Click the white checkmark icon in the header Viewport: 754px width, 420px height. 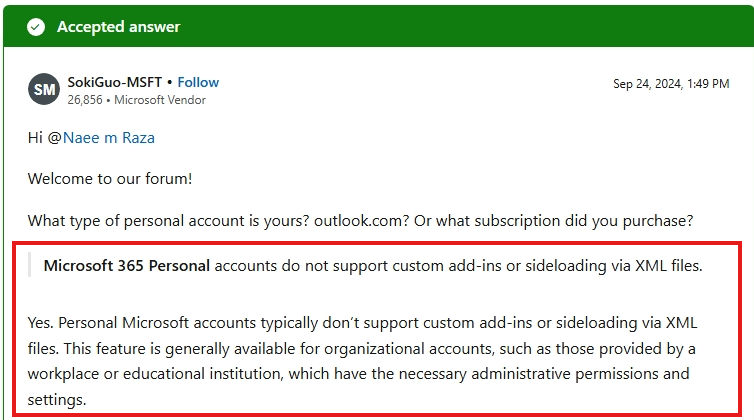tap(36, 27)
